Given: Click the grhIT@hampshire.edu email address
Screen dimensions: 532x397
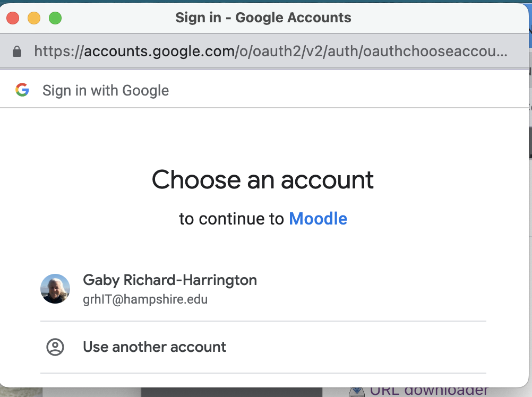Looking at the screenshot, I should pyautogui.click(x=145, y=299).
